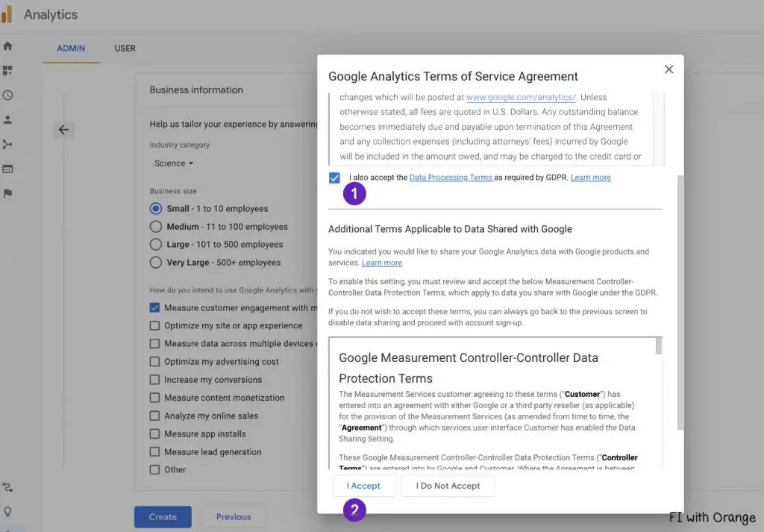Open the Home icon in the left sidebar
The height and width of the screenshot is (532, 764).
(x=7, y=46)
